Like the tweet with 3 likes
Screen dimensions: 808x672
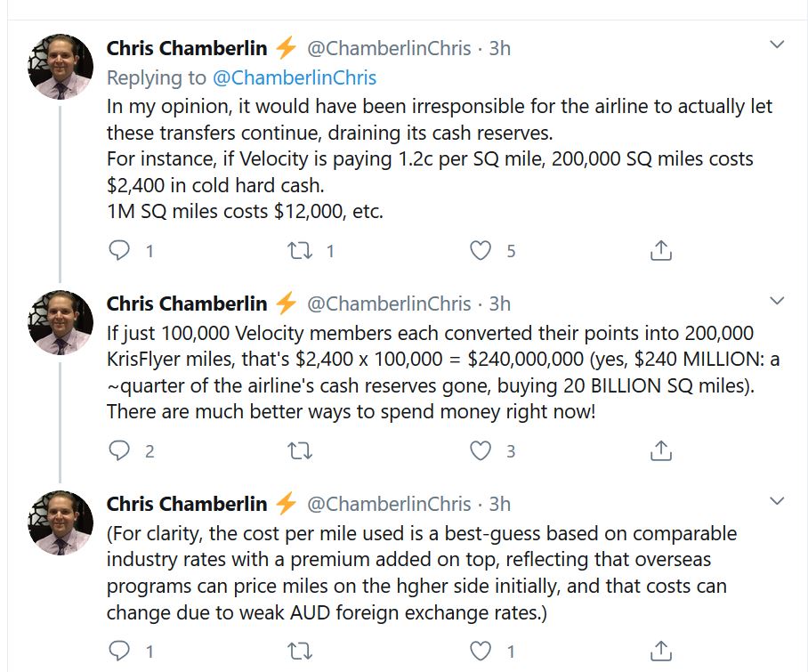[481, 451]
